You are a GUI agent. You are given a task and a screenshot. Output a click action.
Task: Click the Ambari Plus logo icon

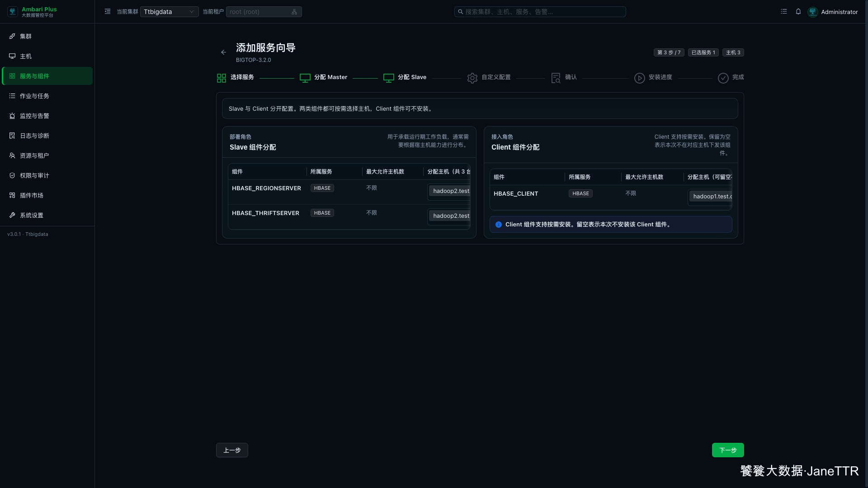coord(13,12)
